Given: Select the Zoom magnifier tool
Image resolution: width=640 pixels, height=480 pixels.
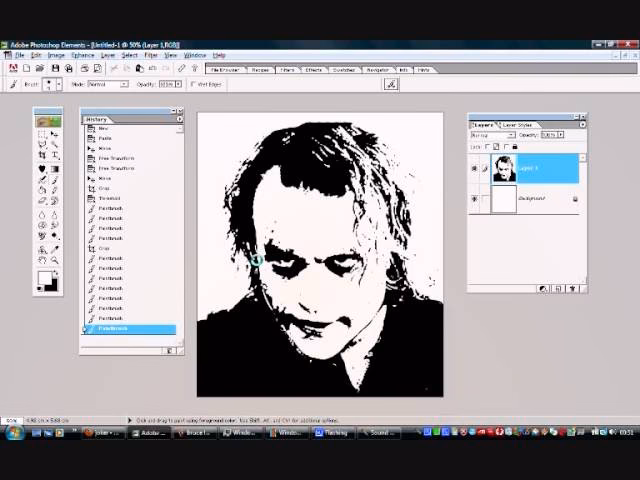Looking at the screenshot, I should [54, 260].
